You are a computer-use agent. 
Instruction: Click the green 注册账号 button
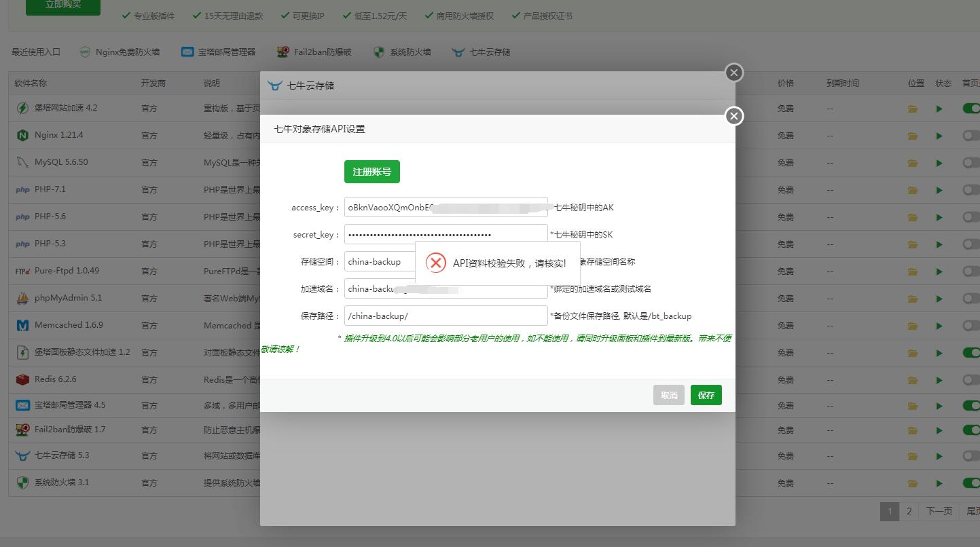[x=372, y=172]
